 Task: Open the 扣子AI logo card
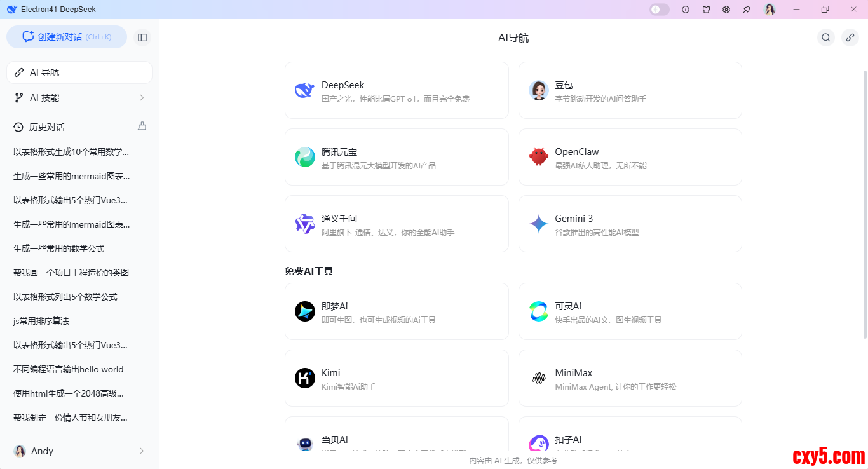coord(630,435)
